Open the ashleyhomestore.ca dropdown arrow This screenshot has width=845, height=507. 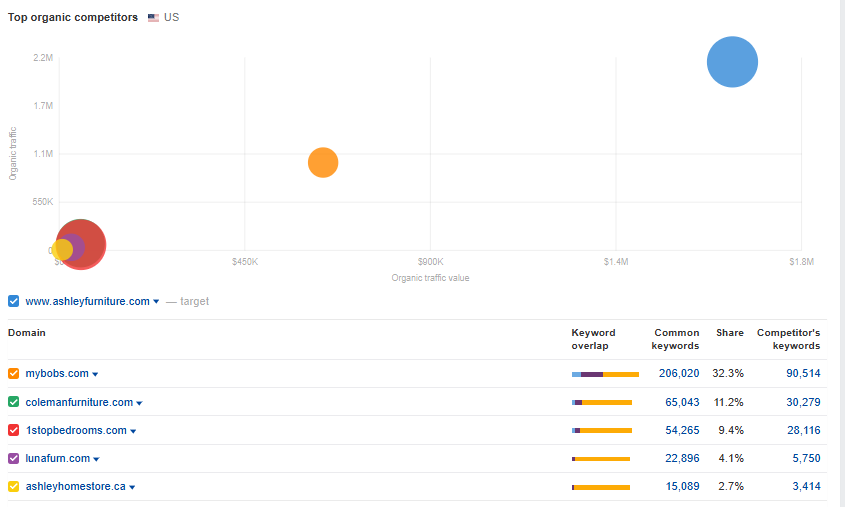coord(132,487)
